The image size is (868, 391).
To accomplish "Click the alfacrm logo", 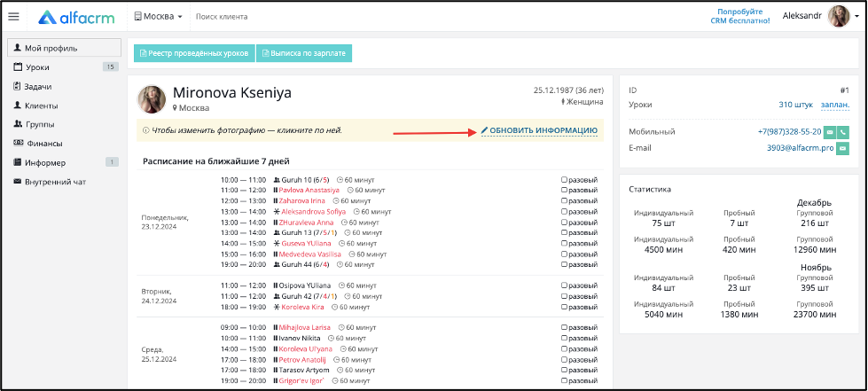I will [76, 17].
